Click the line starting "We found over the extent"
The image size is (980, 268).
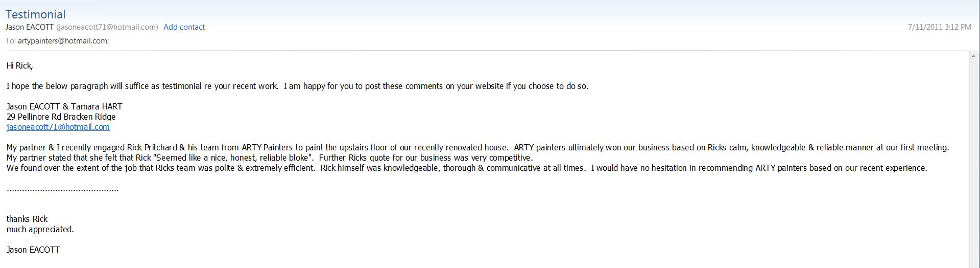click(x=467, y=168)
